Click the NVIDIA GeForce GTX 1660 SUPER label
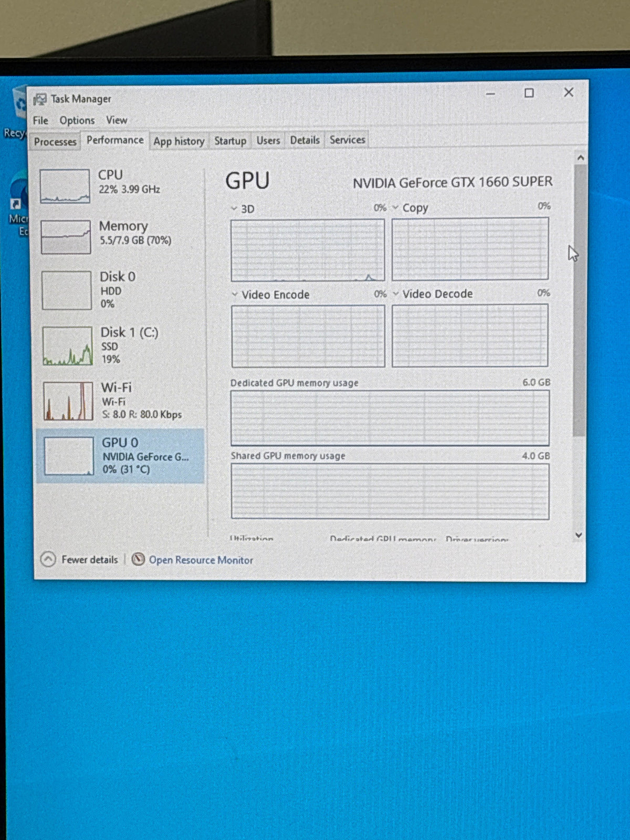630x840 pixels. pyautogui.click(x=453, y=182)
